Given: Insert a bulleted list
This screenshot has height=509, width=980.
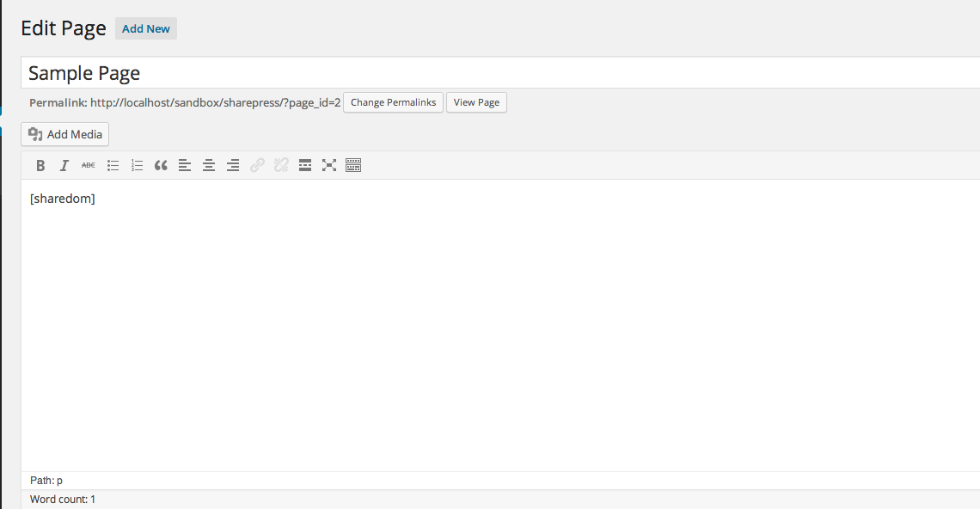Looking at the screenshot, I should click(113, 166).
